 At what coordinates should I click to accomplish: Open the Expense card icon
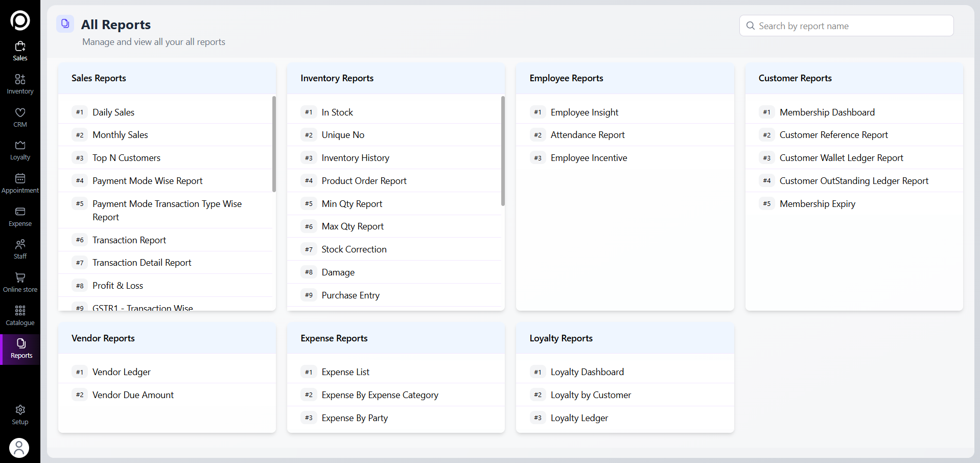click(20, 212)
